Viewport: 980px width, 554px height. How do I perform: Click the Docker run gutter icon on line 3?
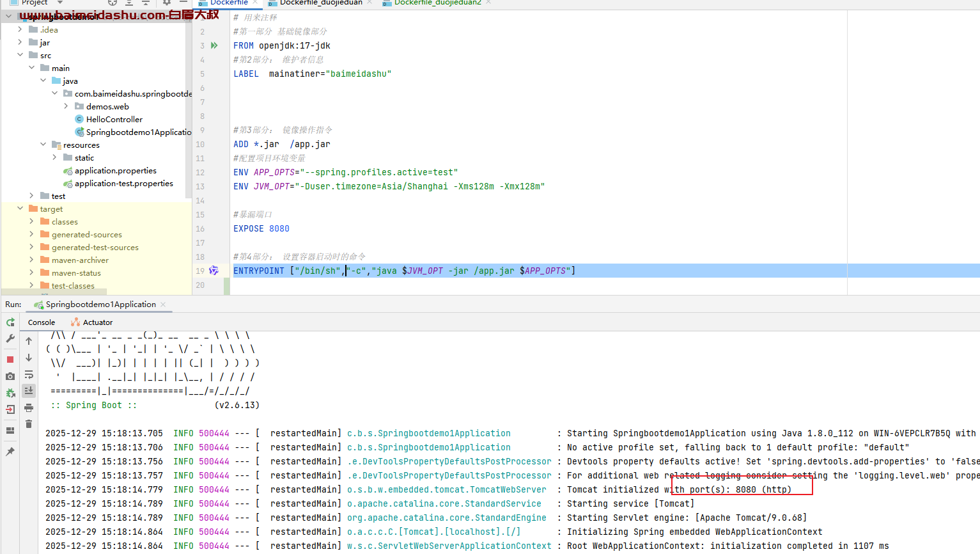pos(214,45)
